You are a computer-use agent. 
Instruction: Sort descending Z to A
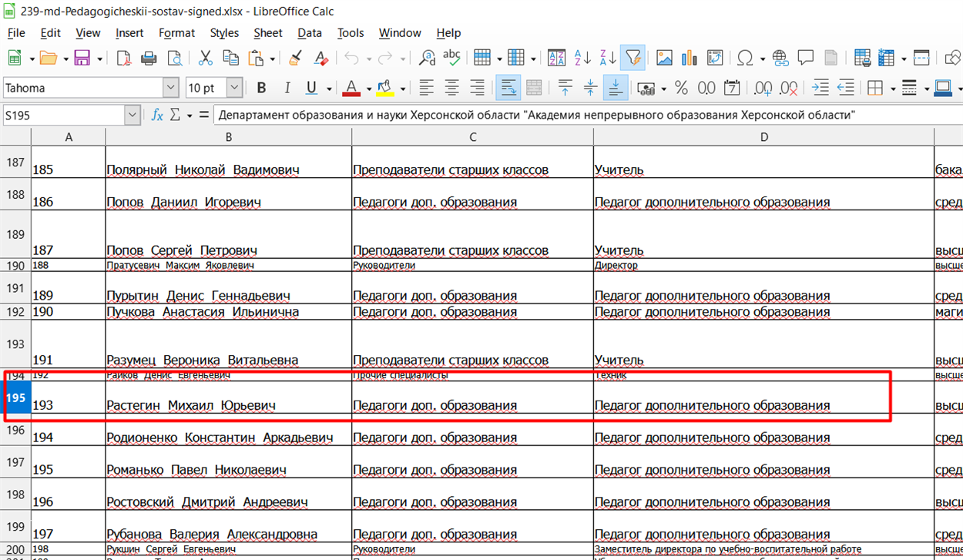(607, 58)
